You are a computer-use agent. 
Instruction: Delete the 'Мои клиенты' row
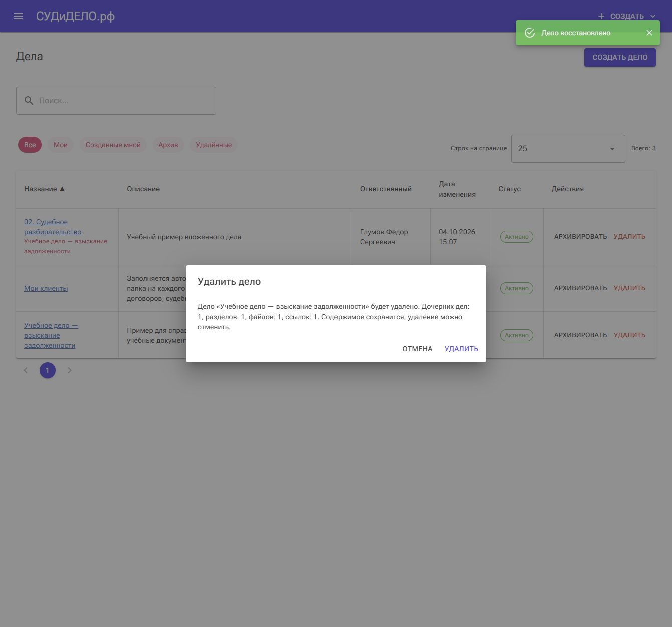click(629, 288)
